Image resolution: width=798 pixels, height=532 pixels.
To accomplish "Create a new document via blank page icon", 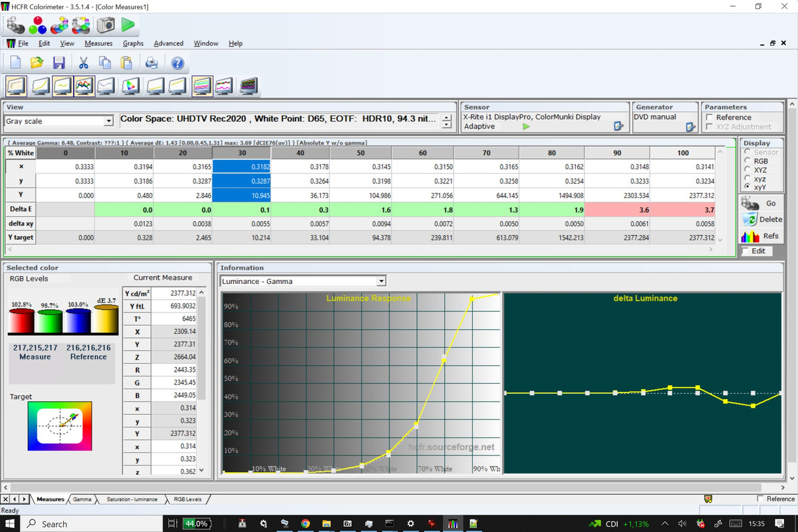I will point(15,63).
